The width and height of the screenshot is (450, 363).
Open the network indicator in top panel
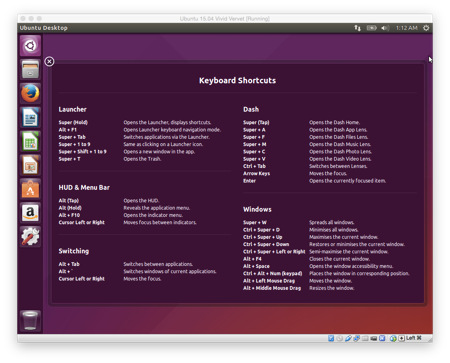[x=357, y=28]
